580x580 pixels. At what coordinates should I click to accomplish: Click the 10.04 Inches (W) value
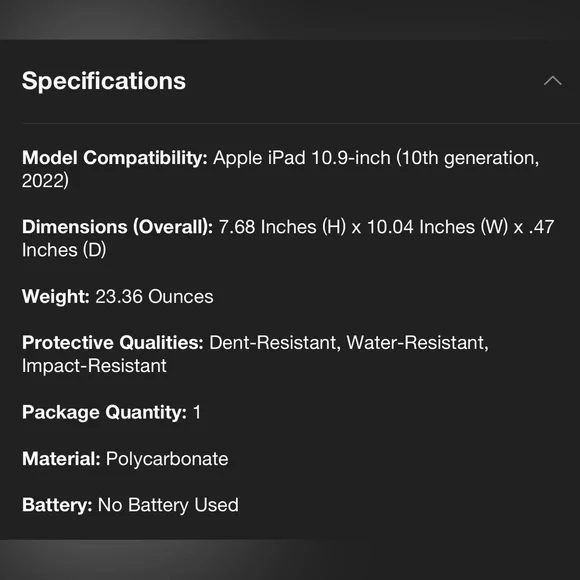[x=437, y=227]
